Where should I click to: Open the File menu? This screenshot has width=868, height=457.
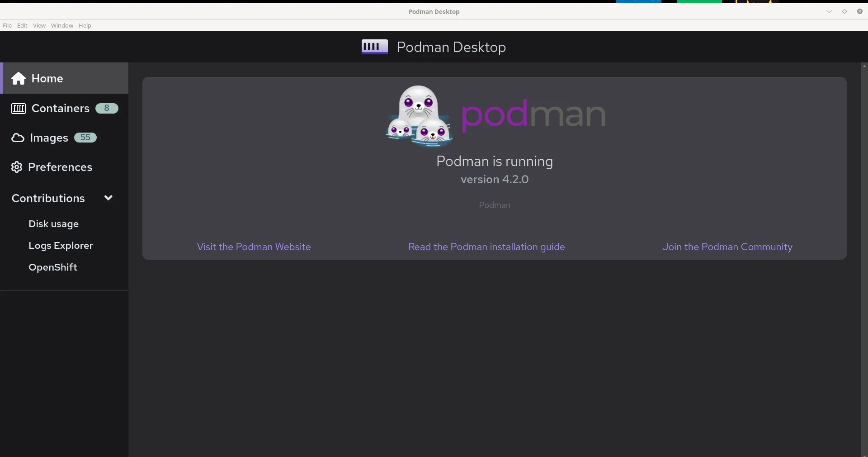[7, 25]
